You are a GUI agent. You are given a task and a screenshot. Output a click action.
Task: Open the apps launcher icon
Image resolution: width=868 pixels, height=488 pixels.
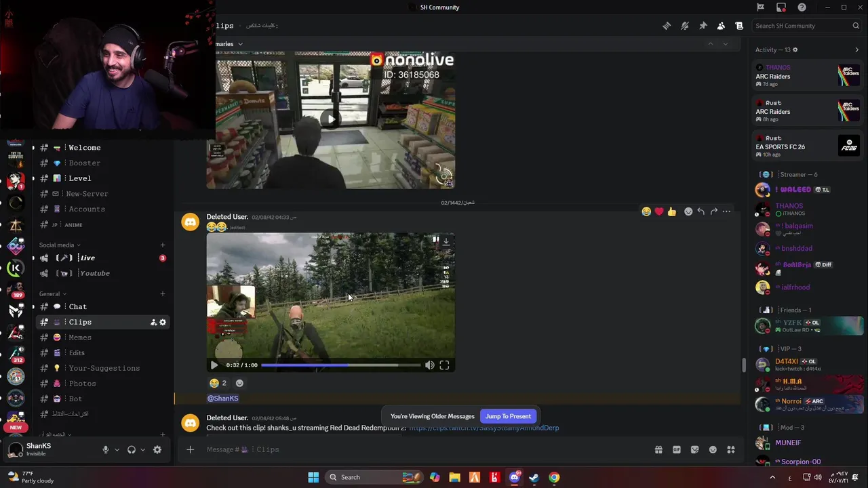(731, 449)
